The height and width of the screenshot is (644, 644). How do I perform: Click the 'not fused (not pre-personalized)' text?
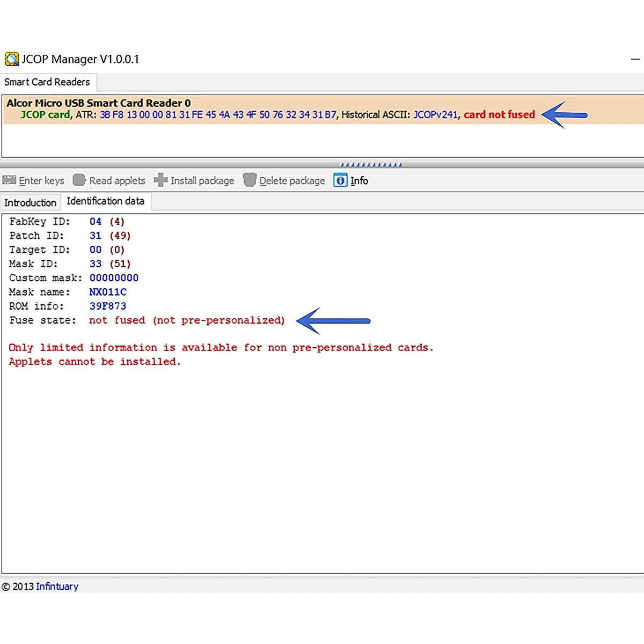tap(187, 320)
